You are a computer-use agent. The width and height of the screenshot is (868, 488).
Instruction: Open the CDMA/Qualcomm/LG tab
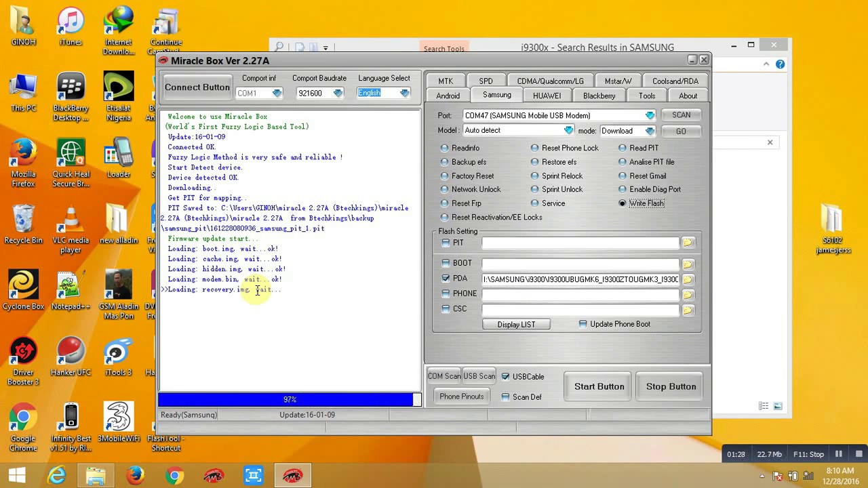pos(550,81)
